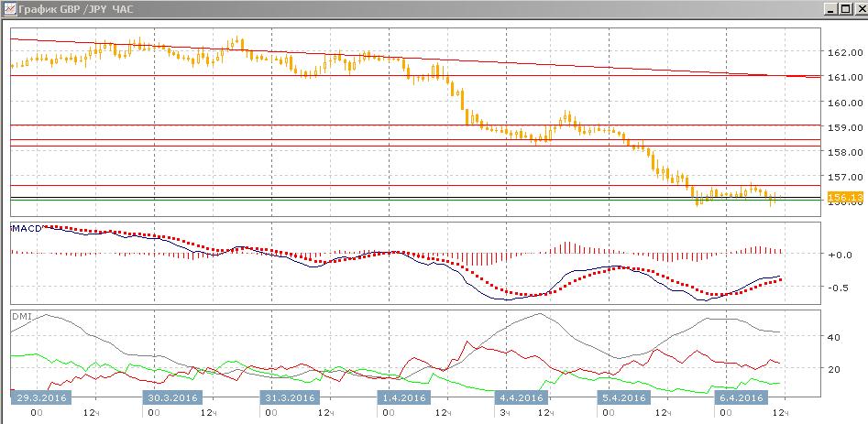Click the DMI indicator label
868x424 pixels.
click(21, 317)
